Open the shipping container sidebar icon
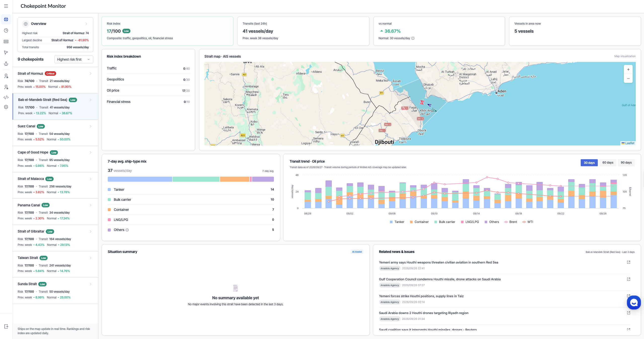 [6, 42]
